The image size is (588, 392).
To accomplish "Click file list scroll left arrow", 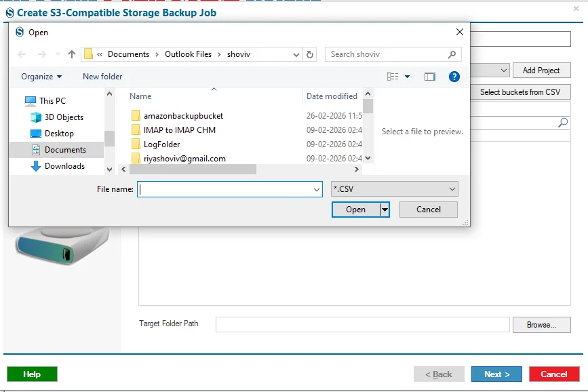I will [x=123, y=170].
